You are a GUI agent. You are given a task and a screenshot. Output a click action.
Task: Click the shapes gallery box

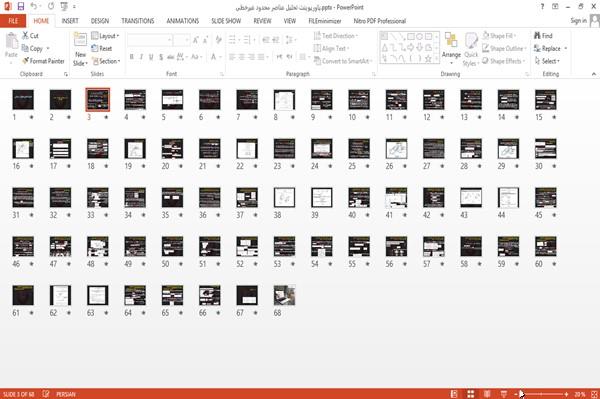[408, 47]
